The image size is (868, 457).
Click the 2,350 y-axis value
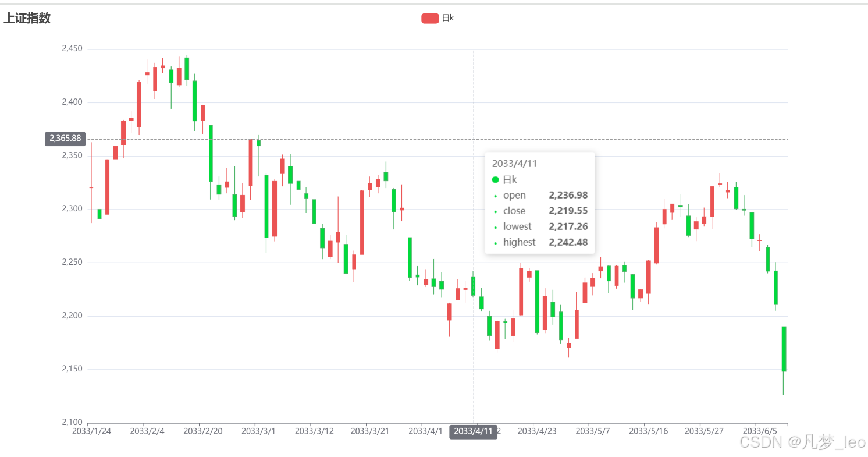72,155
